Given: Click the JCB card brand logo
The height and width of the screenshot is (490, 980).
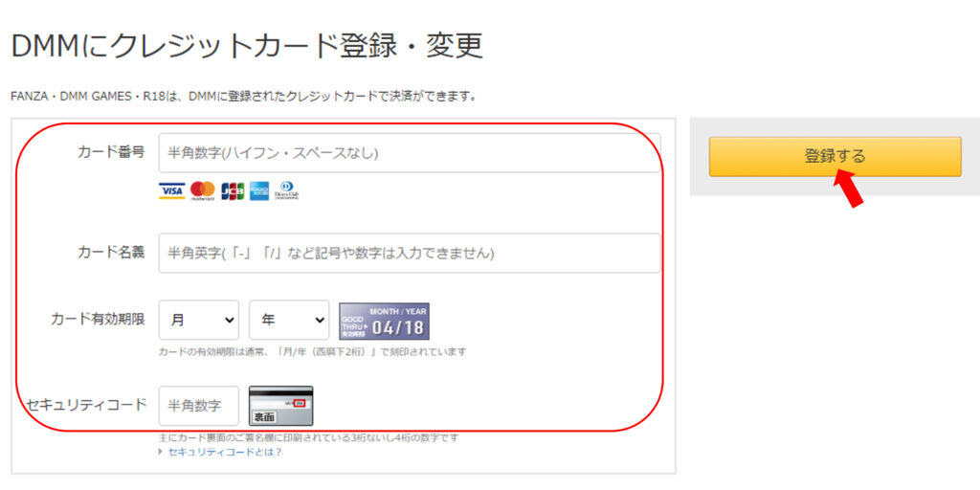Looking at the screenshot, I should [233, 191].
